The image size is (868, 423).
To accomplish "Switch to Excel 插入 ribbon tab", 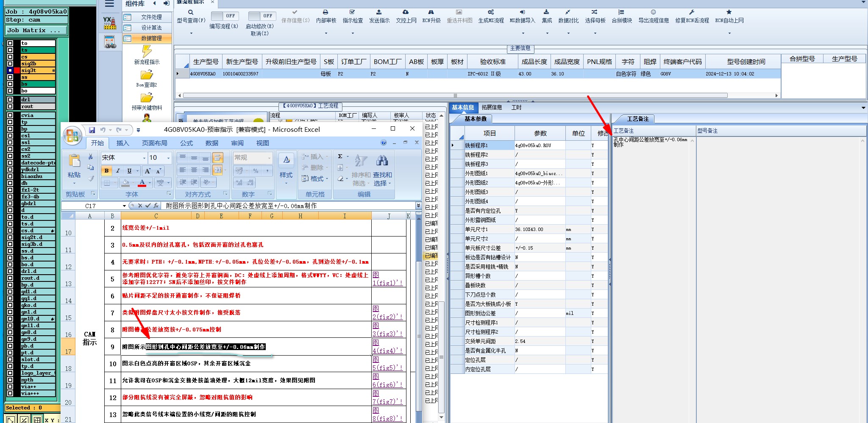I will click(122, 143).
